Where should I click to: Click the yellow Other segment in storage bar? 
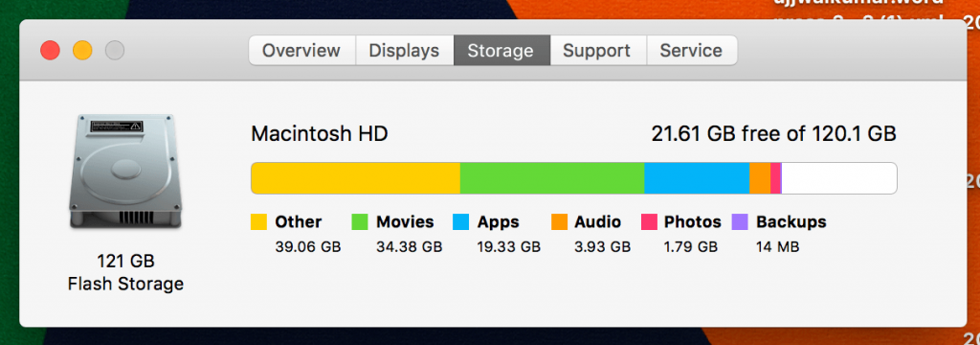356,178
